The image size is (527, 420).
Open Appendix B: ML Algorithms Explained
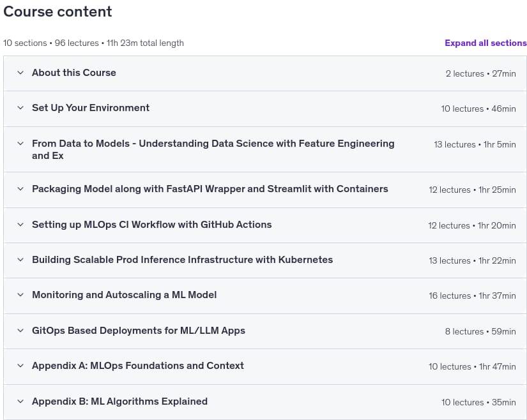click(x=119, y=401)
